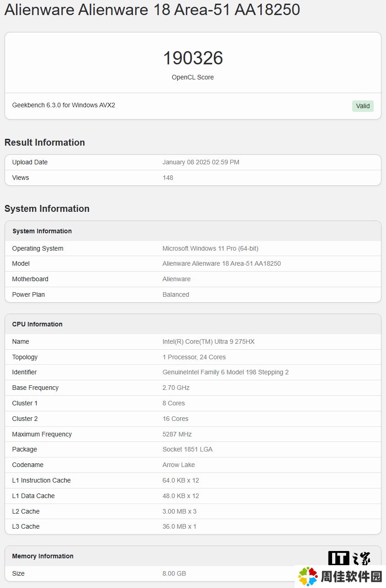Click the OpenCL Score label

[193, 77]
